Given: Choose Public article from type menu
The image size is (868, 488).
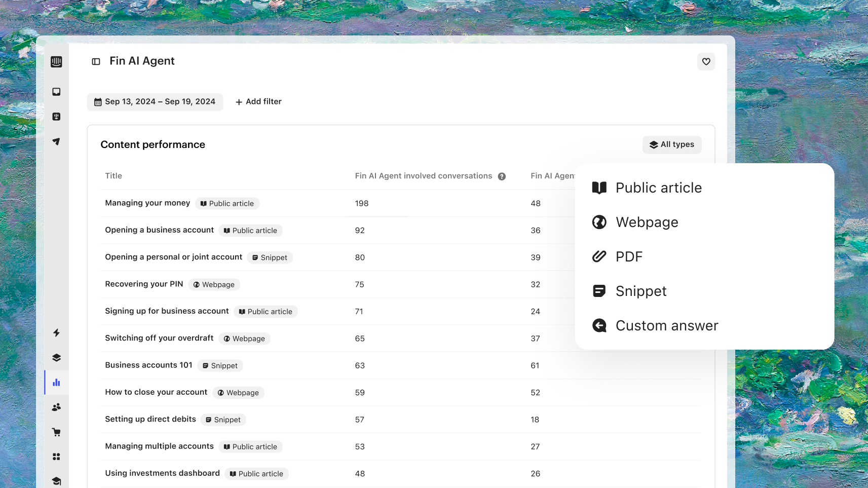Looking at the screenshot, I should (x=658, y=188).
